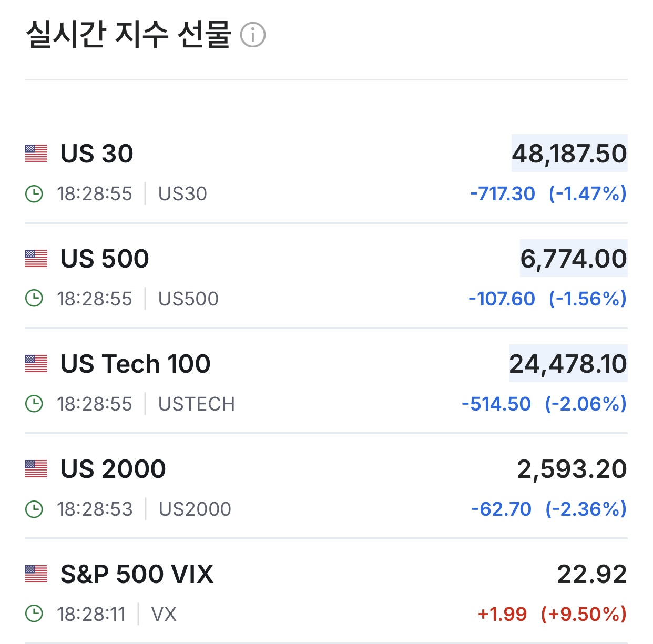653x644 pixels.
Task: Click the VIX change percentage +9.50%
Action: [x=584, y=614]
